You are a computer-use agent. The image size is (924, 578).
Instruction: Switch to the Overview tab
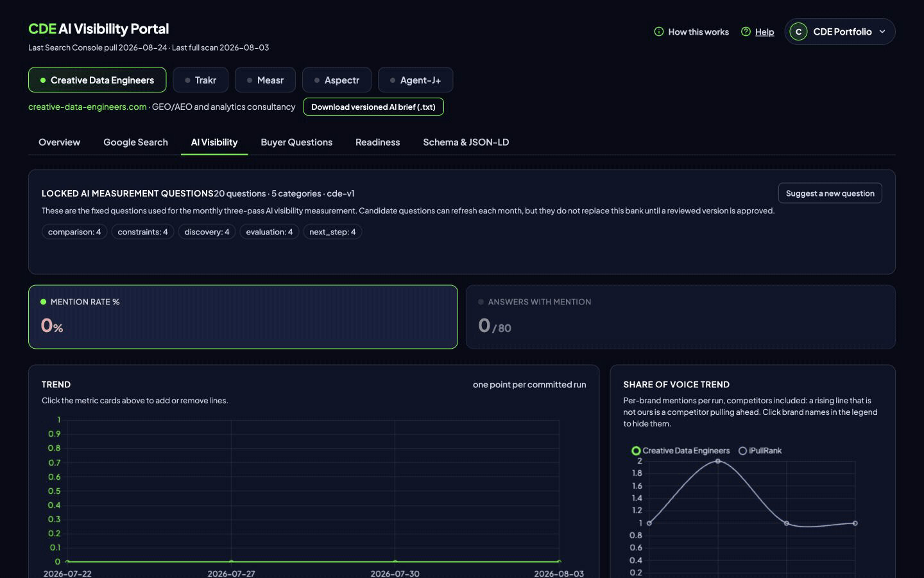pos(59,142)
